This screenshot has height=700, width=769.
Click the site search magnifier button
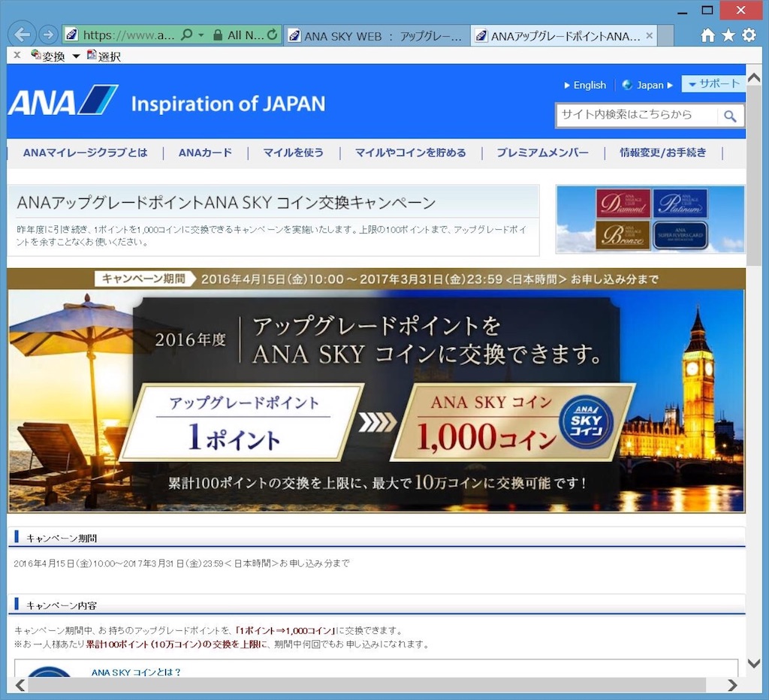pos(730,116)
